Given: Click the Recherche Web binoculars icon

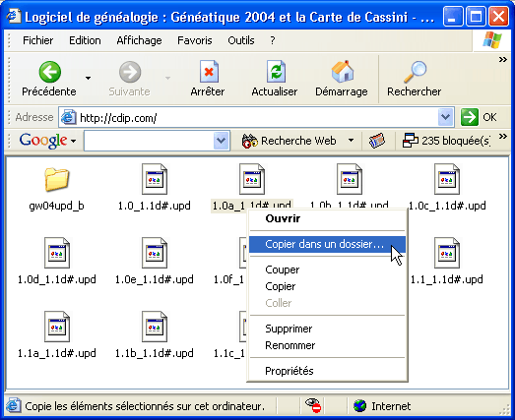Looking at the screenshot, I should click(x=249, y=141).
